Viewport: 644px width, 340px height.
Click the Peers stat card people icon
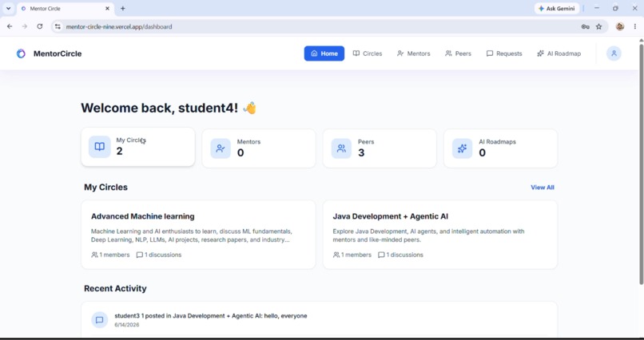click(341, 148)
